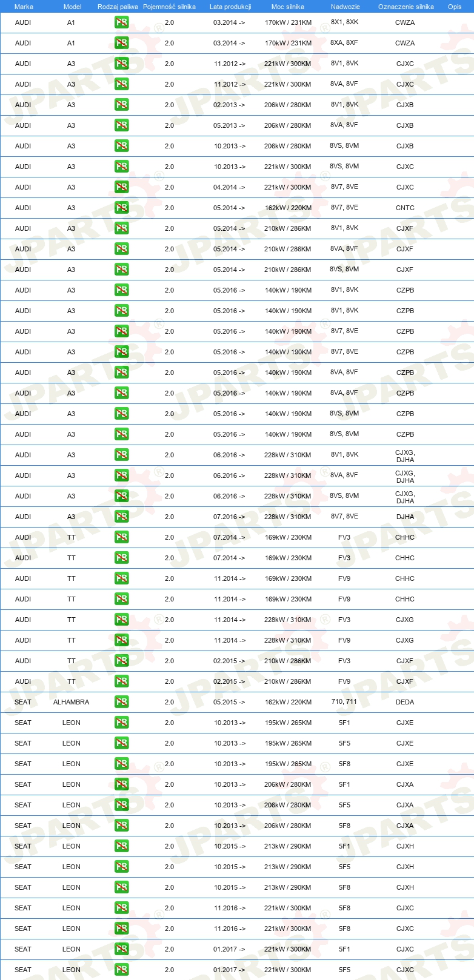Click the 07.2016 -> production date cell
This screenshot has height=980, width=474.
pos(229,517)
